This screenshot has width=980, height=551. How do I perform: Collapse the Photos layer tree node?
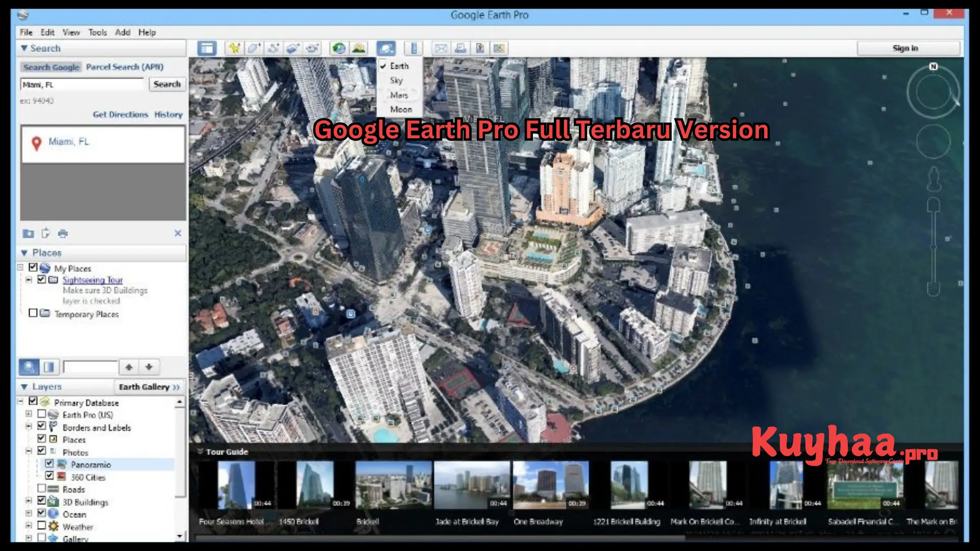click(29, 451)
